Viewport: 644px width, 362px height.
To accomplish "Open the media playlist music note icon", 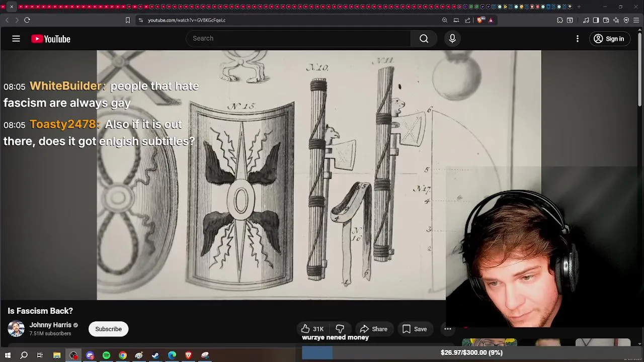I will click(586, 20).
